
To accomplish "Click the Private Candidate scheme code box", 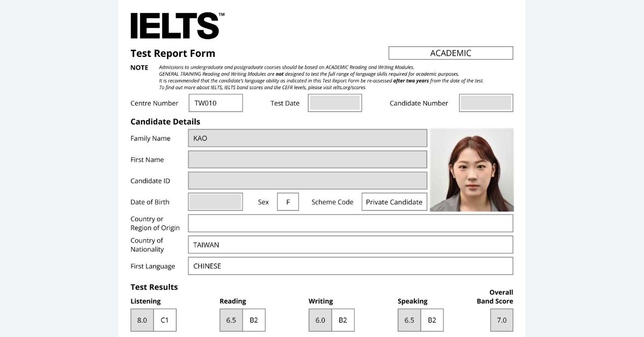I will 394,201.
